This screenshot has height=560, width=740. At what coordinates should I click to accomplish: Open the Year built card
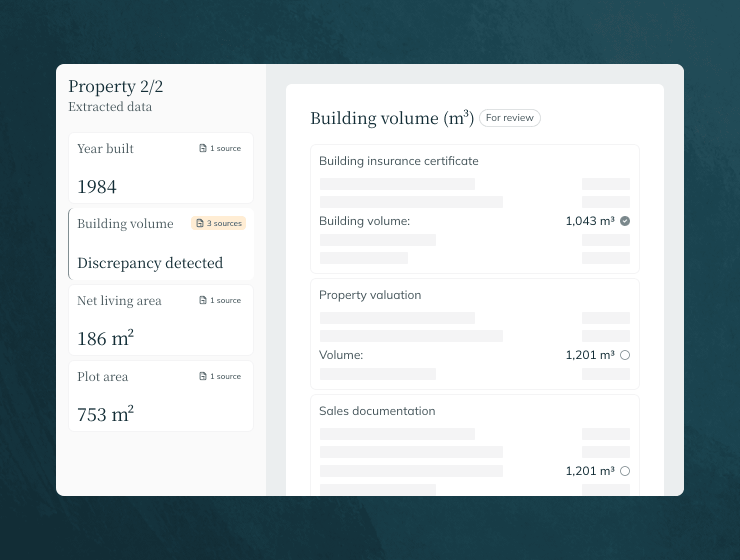[161, 168]
